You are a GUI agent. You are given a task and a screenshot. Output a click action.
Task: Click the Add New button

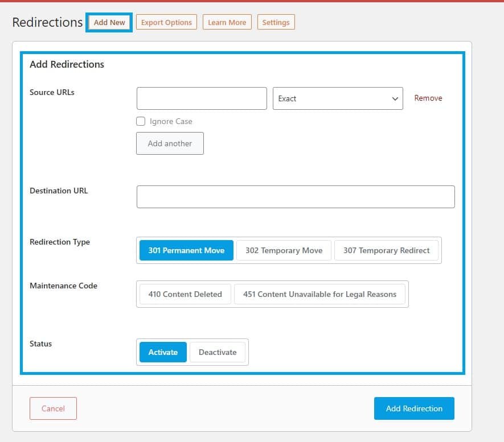pos(109,22)
